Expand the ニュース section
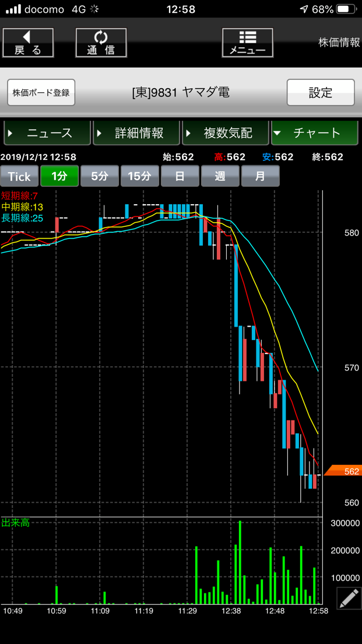Screen dimensions: 362x644 47,133
